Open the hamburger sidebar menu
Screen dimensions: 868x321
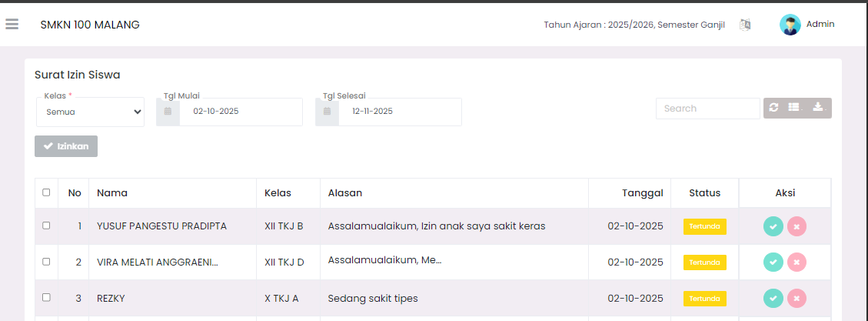pos(12,25)
